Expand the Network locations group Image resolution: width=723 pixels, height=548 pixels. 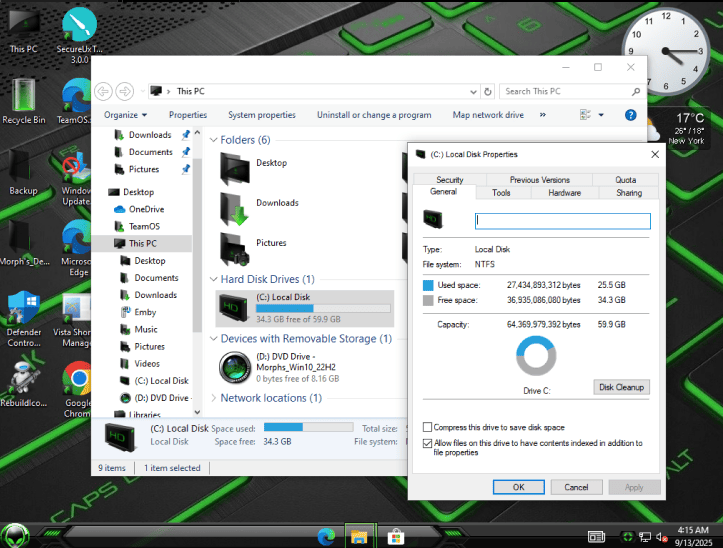(x=213, y=398)
